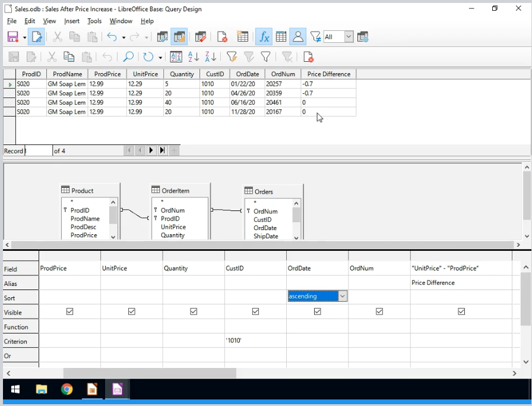
Task: Open the Tools menu
Action: coord(94,21)
